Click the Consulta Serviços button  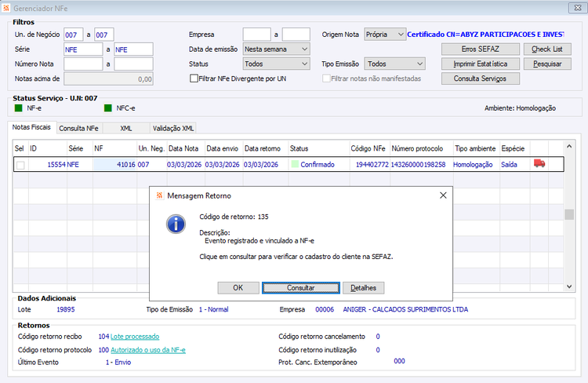(x=481, y=78)
